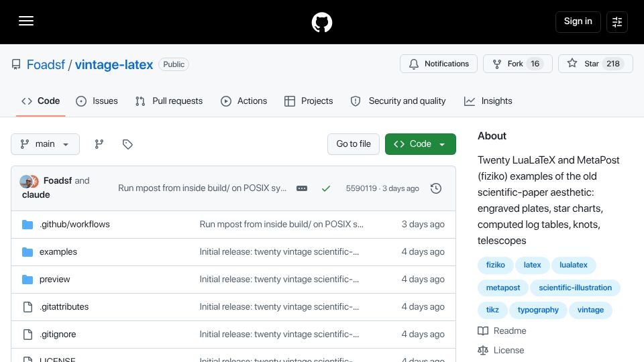644x362 pixels.
Task: Open the preview folder
Action: coord(54,279)
